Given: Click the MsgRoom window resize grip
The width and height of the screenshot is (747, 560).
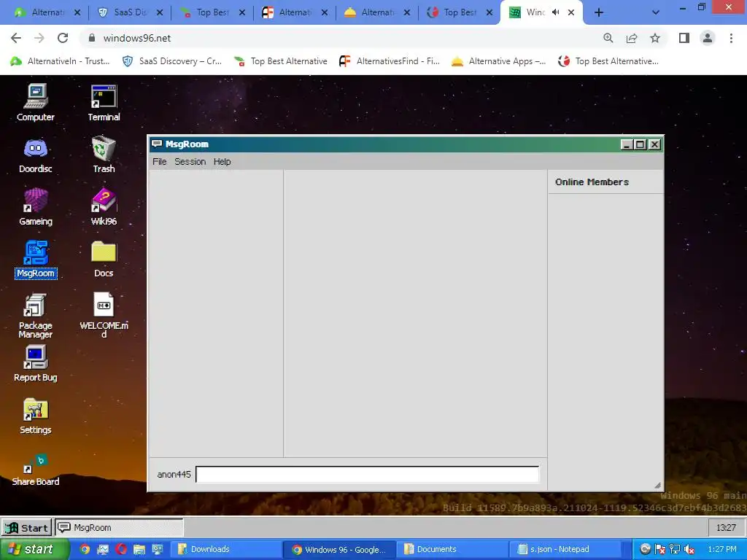Looking at the screenshot, I should coord(657,485).
